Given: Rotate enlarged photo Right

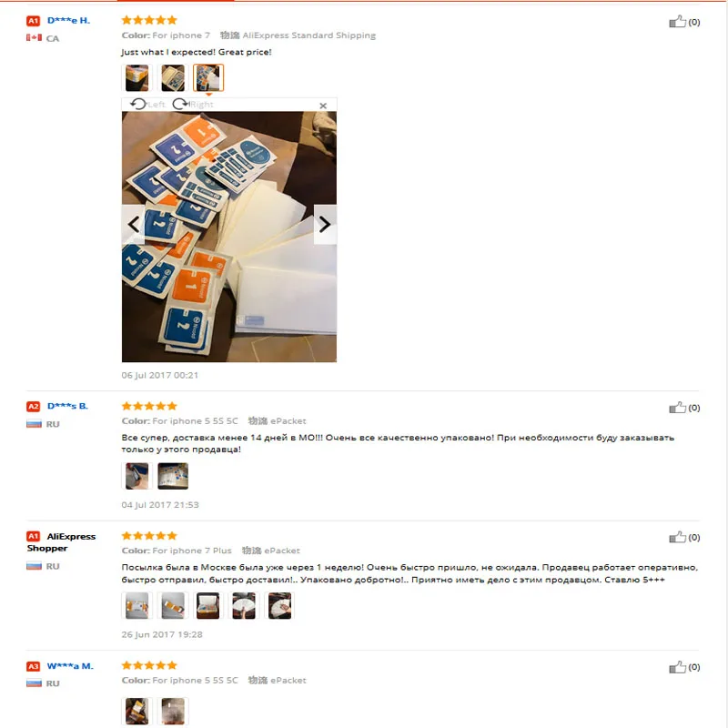Looking at the screenshot, I should tap(193, 104).
